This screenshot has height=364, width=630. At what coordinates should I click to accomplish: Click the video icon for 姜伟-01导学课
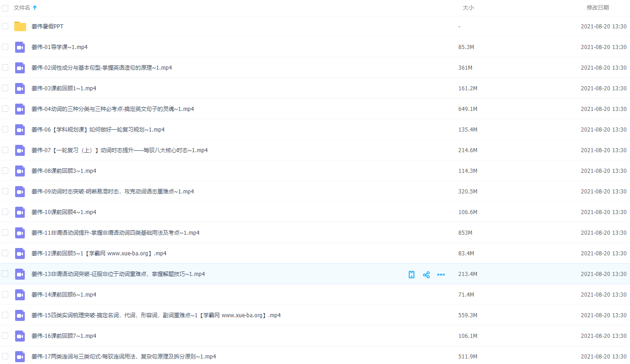pyautogui.click(x=20, y=47)
